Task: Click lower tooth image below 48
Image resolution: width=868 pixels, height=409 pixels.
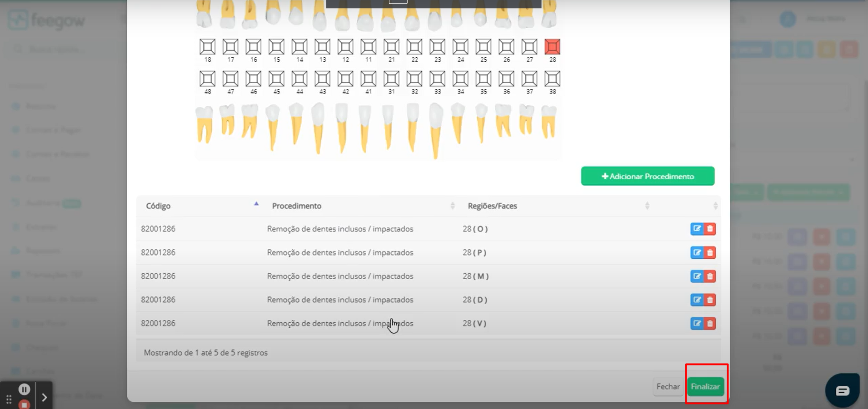Action: point(204,124)
